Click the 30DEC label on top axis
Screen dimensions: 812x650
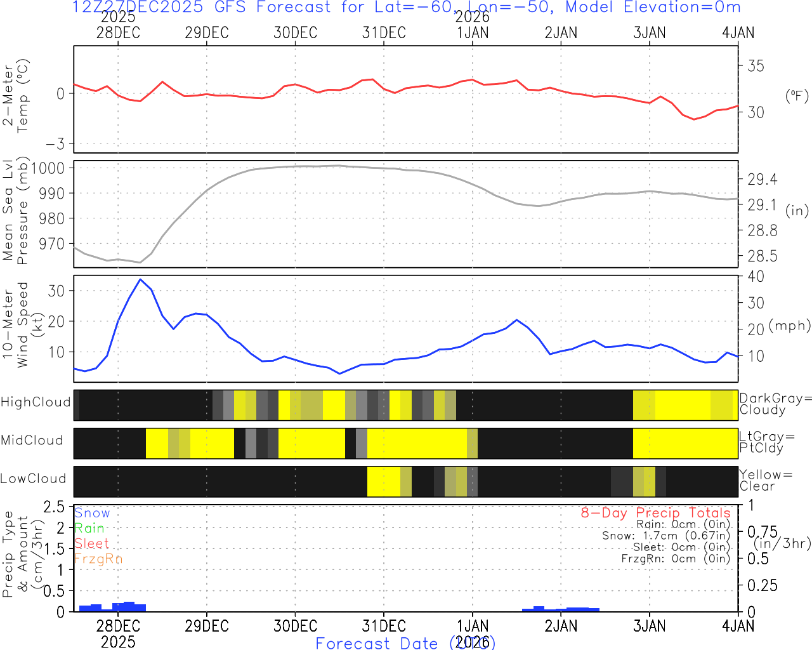coord(295,33)
